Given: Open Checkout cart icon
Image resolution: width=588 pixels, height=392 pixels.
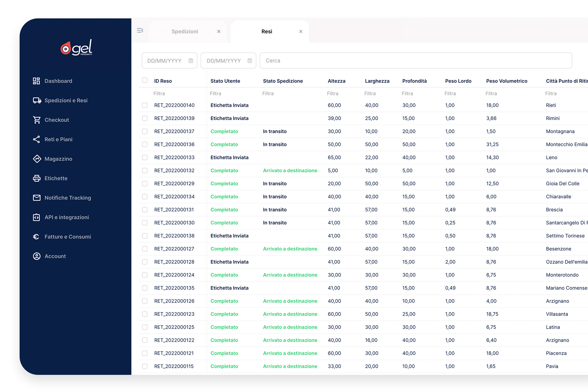Looking at the screenshot, I should tap(37, 120).
